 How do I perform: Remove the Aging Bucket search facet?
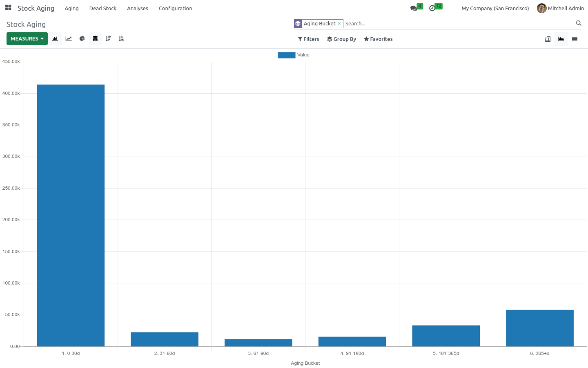click(x=339, y=24)
